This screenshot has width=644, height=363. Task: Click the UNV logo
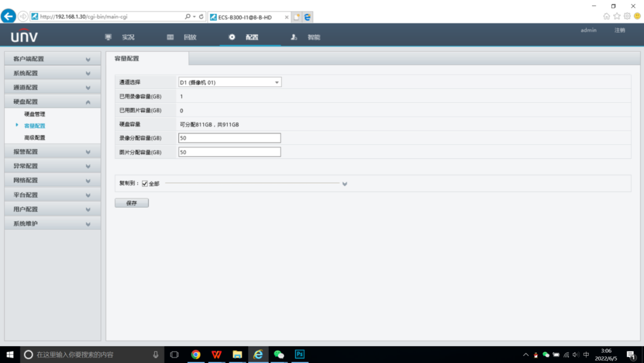pos(24,36)
